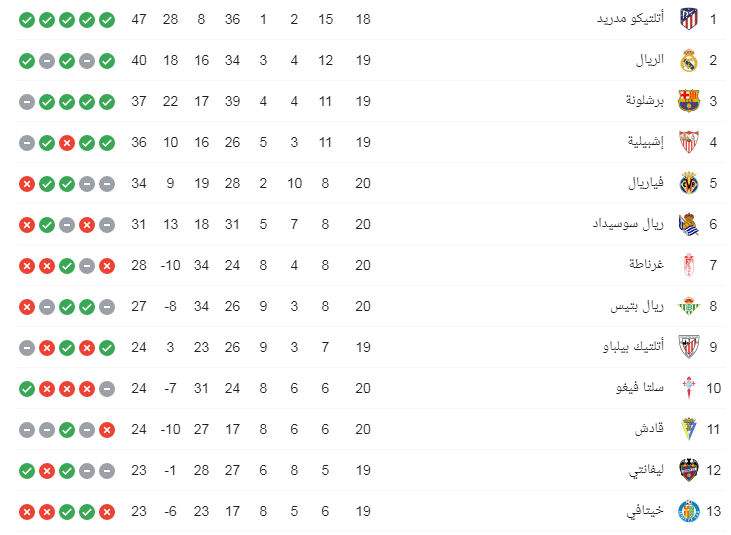Open team name أتلتيك بيلباو
Image resolution: width=731 pixels, height=535 pixels.
click(x=633, y=347)
